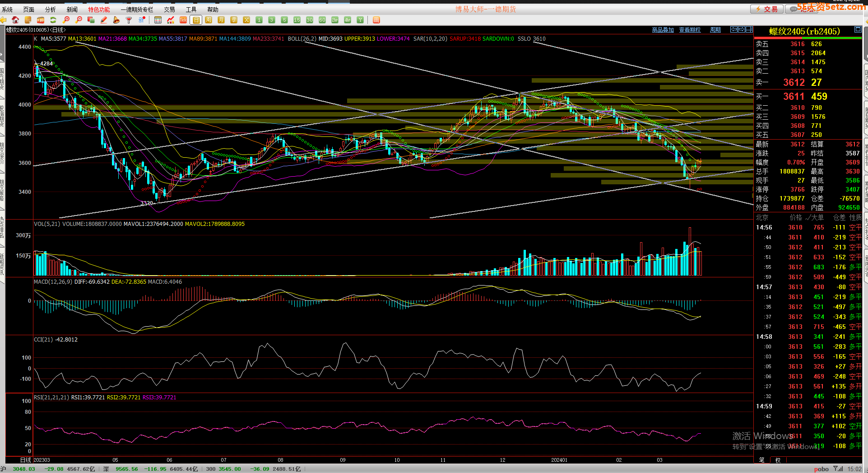Click the funnel filter icon
The width and height of the screenshot is (868, 473).
pos(129,20)
